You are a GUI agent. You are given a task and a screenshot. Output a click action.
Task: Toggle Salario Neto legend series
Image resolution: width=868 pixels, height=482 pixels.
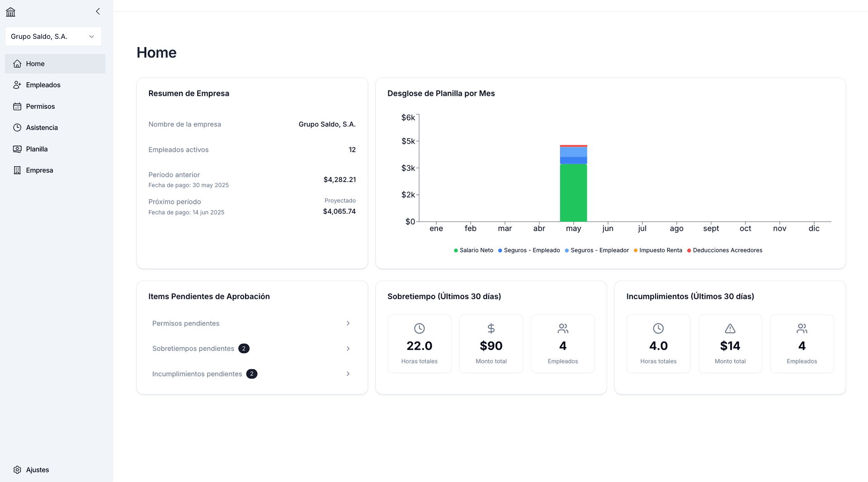(473, 250)
